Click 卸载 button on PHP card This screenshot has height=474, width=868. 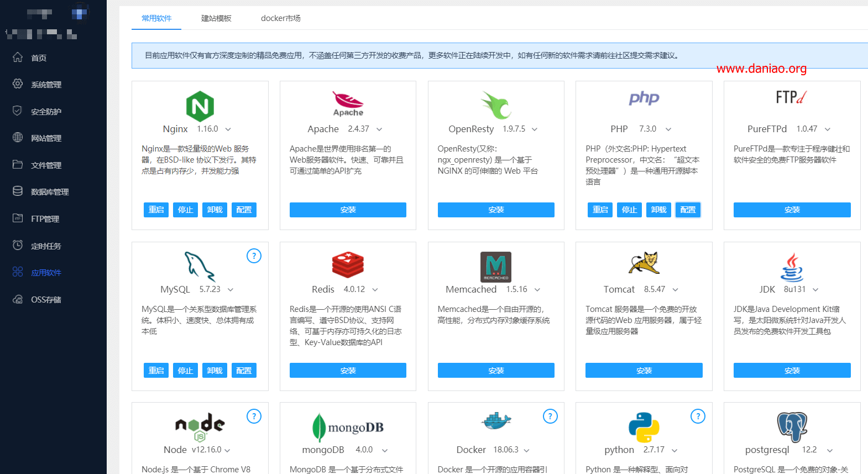[x=658, y=210]
